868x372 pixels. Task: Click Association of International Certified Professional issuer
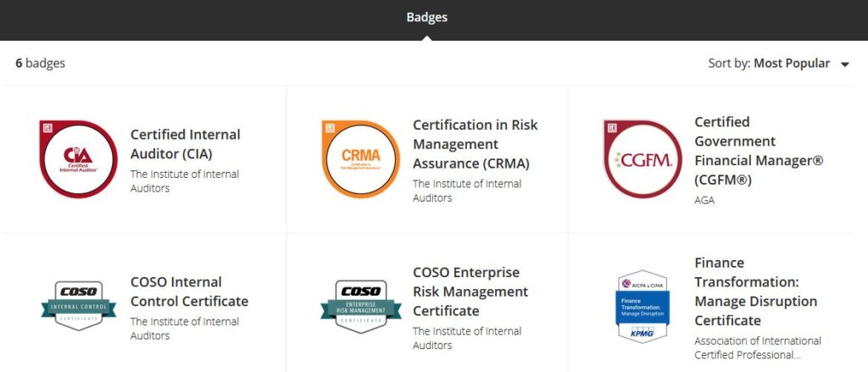757,347
